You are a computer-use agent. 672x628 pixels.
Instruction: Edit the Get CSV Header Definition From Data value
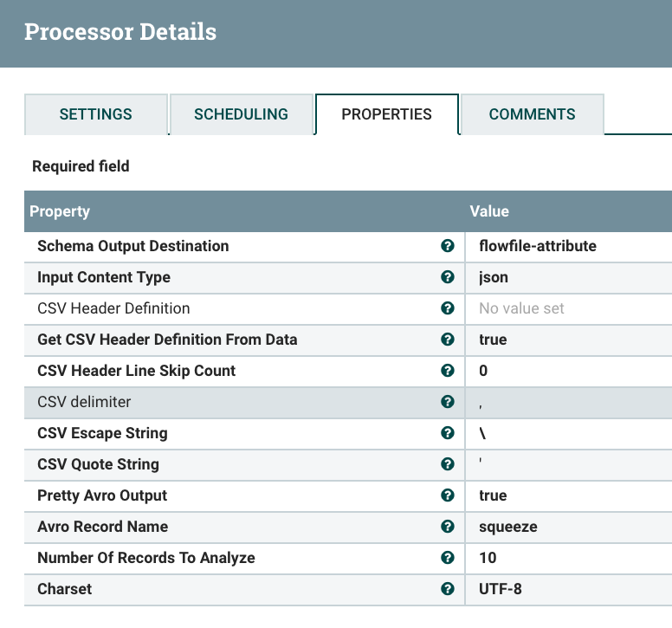[x=493, y=340]
